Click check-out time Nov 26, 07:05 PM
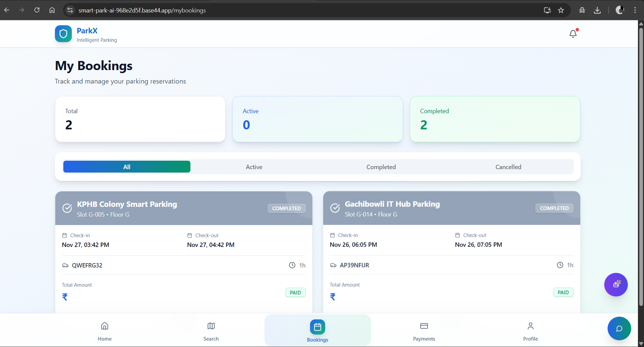The width and height of the screenshot is (644, 347). click(x=479, y=245)
